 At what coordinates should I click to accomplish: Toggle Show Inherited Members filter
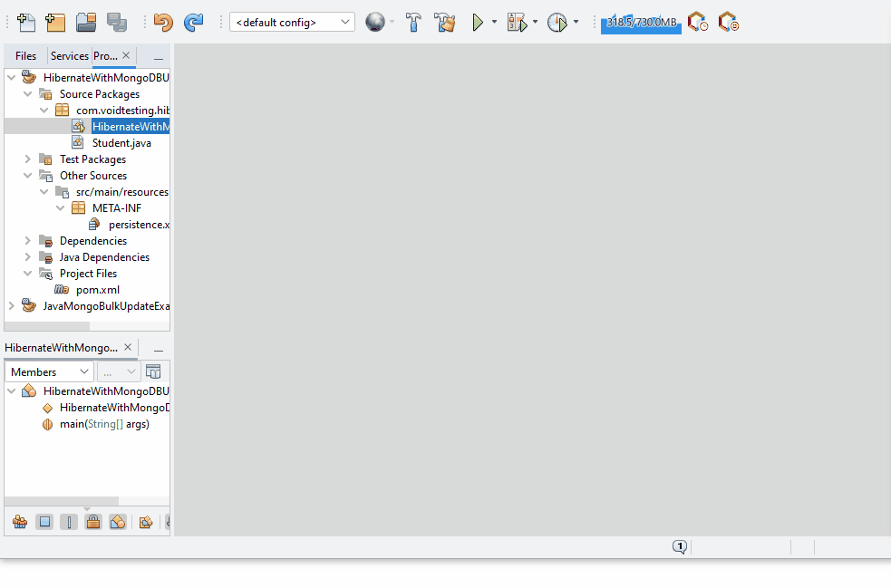click(20, 522)
